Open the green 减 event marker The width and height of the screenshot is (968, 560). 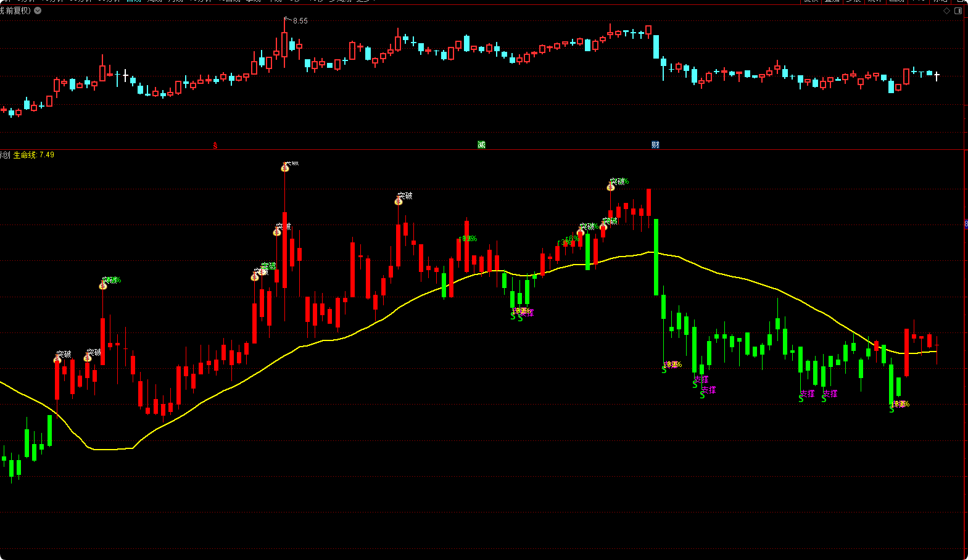(481, 145)
